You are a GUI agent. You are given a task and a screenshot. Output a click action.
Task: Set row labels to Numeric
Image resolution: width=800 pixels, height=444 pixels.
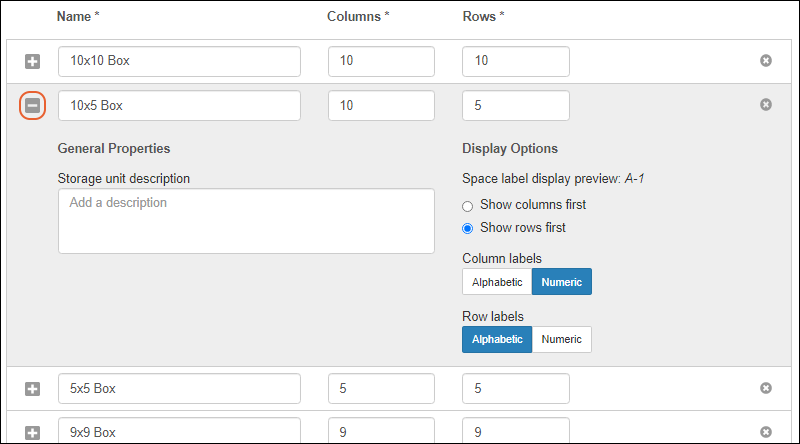point(562,339)
